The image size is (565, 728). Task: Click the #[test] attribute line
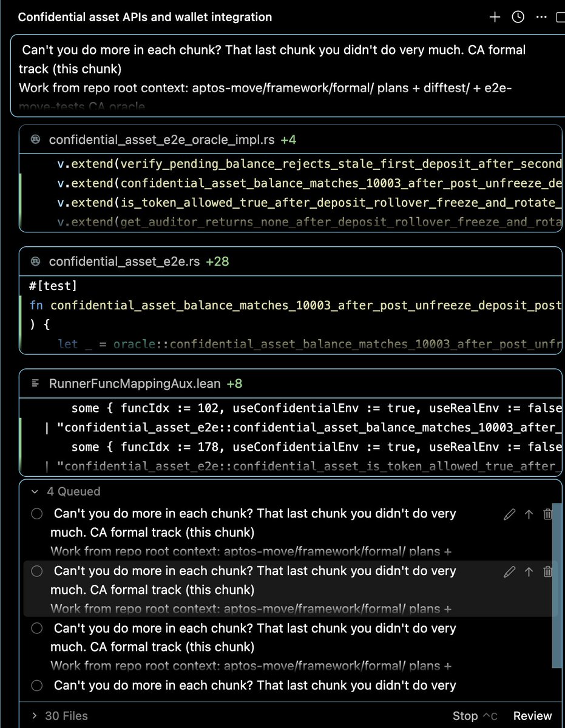(x=53, y=286)
